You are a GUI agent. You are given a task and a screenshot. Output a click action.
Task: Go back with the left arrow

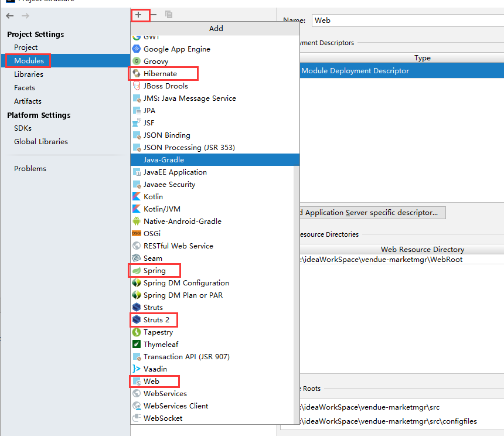(10, 16)
